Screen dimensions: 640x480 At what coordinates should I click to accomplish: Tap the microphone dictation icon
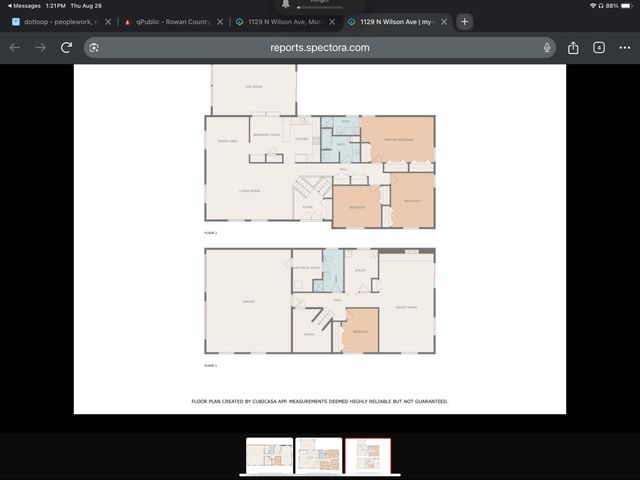pyautogui.click(x=547, y=47)
